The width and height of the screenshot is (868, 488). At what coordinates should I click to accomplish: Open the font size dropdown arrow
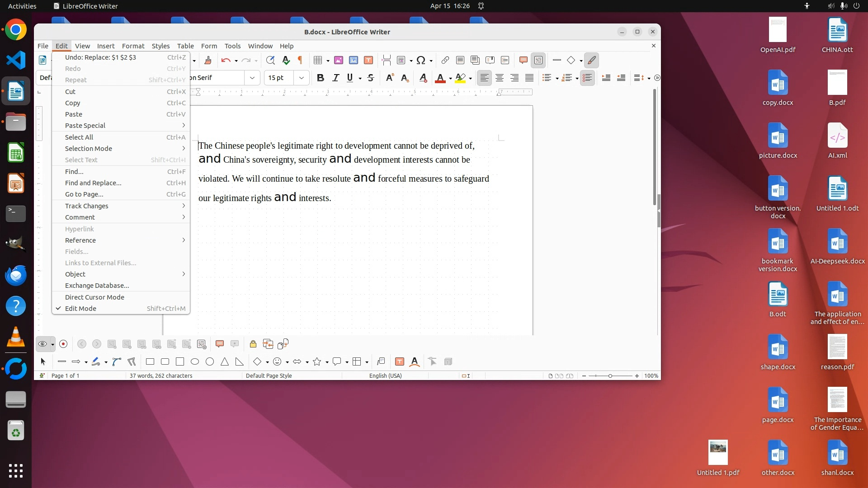pos(302,78)
